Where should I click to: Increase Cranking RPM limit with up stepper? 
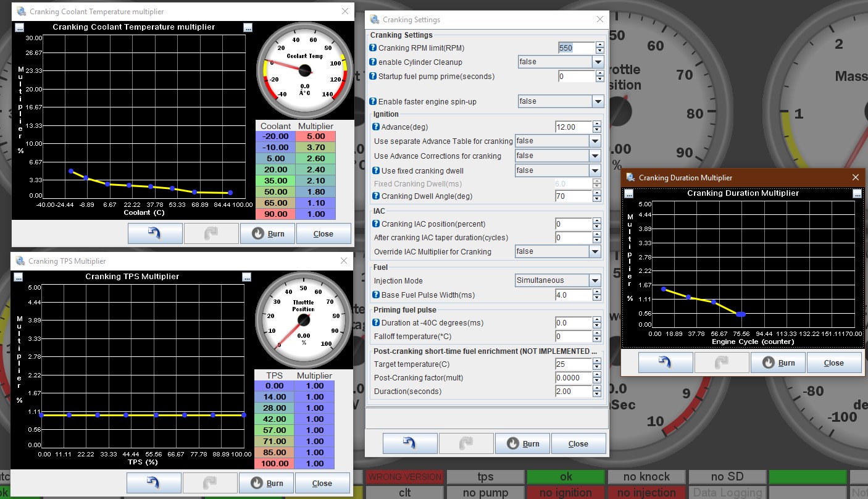[599, 45]
